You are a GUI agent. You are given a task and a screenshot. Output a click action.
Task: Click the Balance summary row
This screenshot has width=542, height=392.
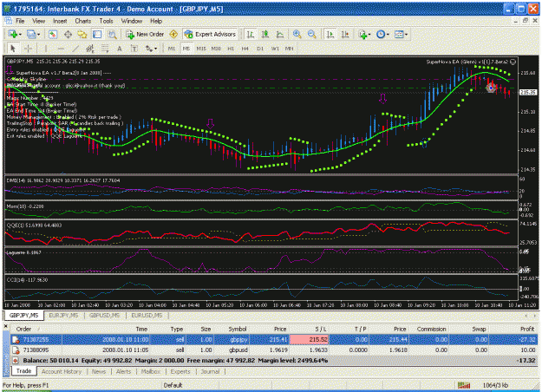tap(274, 361)
